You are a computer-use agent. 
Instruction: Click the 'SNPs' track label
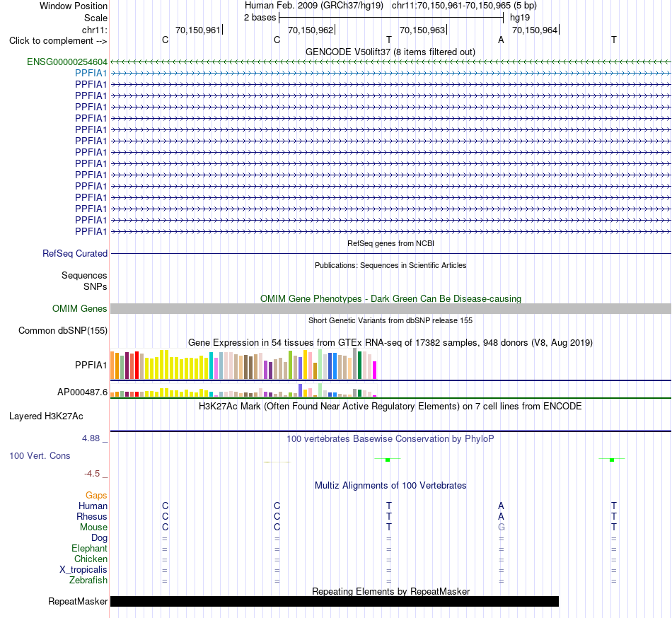pyautogui.click(x=95, y=286)
